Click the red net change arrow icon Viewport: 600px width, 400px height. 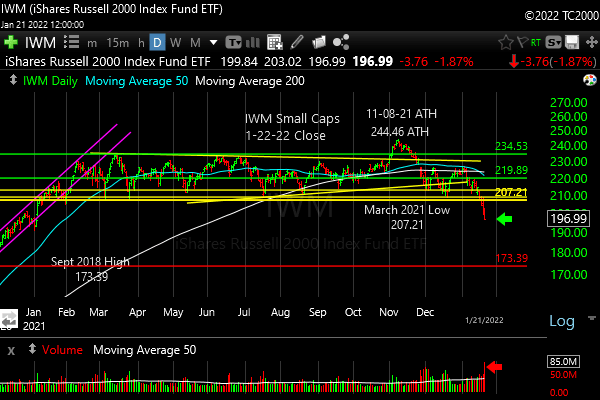pyautogui.click(x=514, y=61)
